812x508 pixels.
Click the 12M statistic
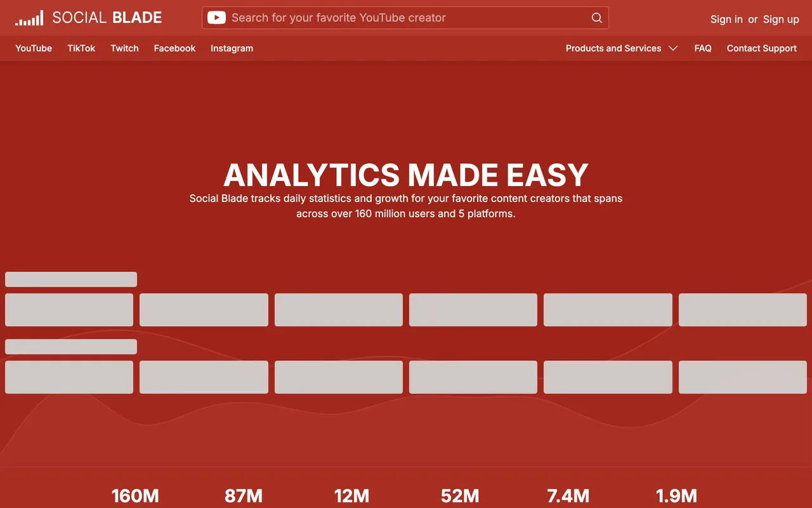(351, 496)
